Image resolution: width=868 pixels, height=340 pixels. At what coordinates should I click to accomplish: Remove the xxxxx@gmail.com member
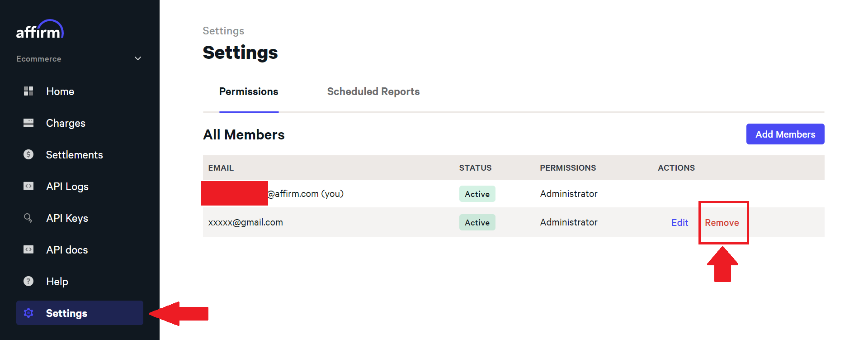[722, 223]
